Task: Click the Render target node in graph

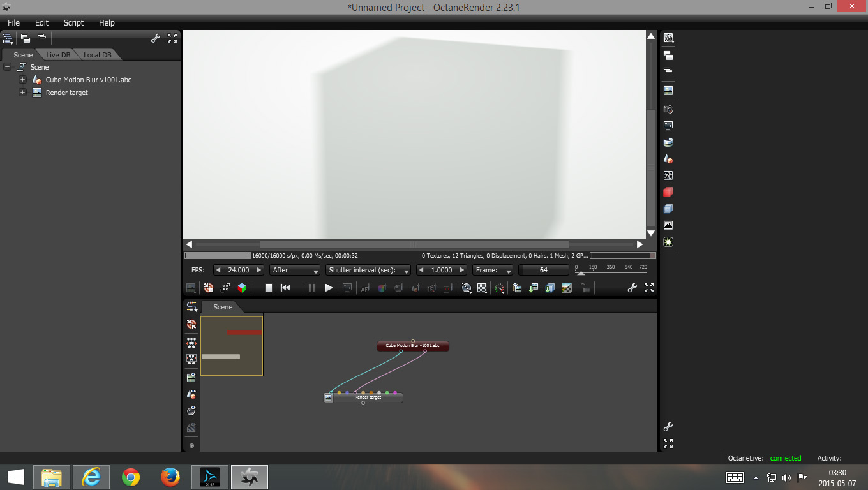Action: tap(363, 397)
